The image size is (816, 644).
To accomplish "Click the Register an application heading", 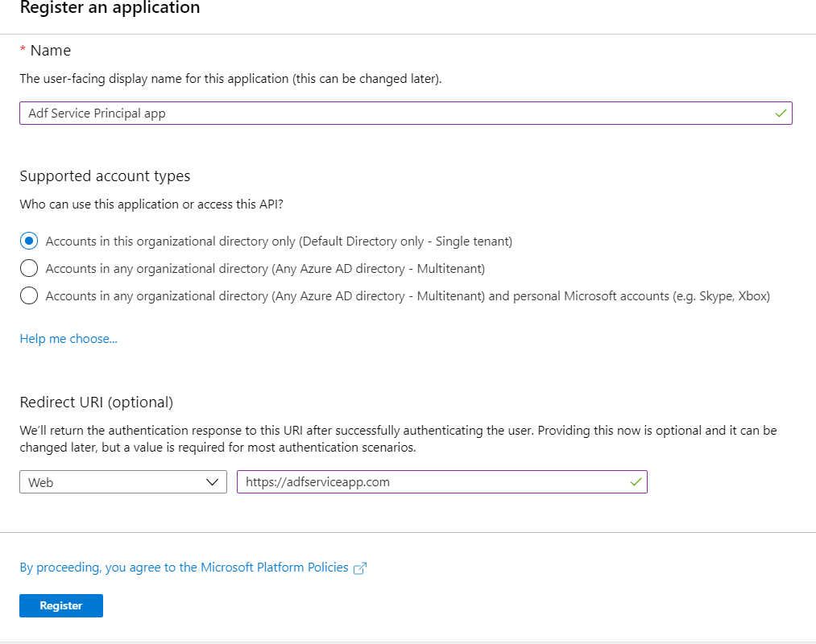I will pyautogui.click(x=110, y=7).
